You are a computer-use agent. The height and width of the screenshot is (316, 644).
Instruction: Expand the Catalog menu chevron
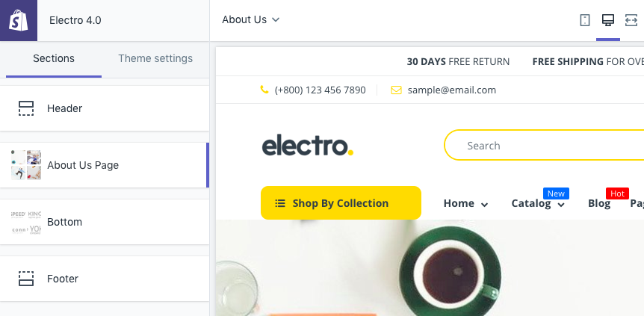562,204
